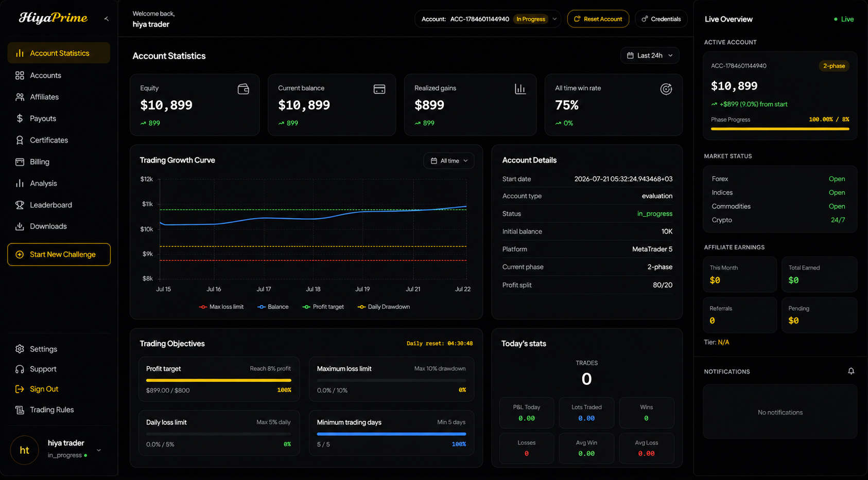Click the 2-phase badge in Active Account

coord(834,66)
